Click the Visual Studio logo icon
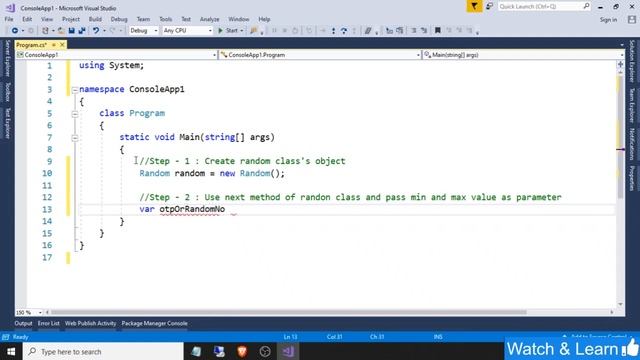The width and height of the screenshot is (640, 360). point(11,8)
